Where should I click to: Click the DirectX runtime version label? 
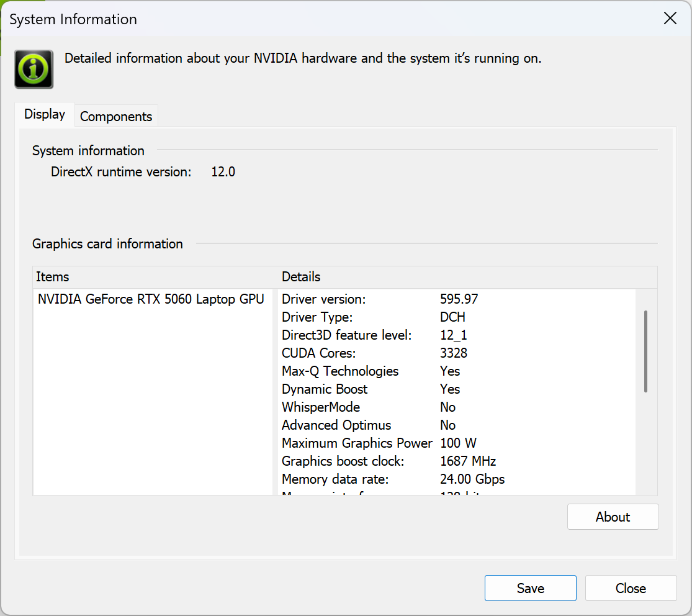coord(122,172)
